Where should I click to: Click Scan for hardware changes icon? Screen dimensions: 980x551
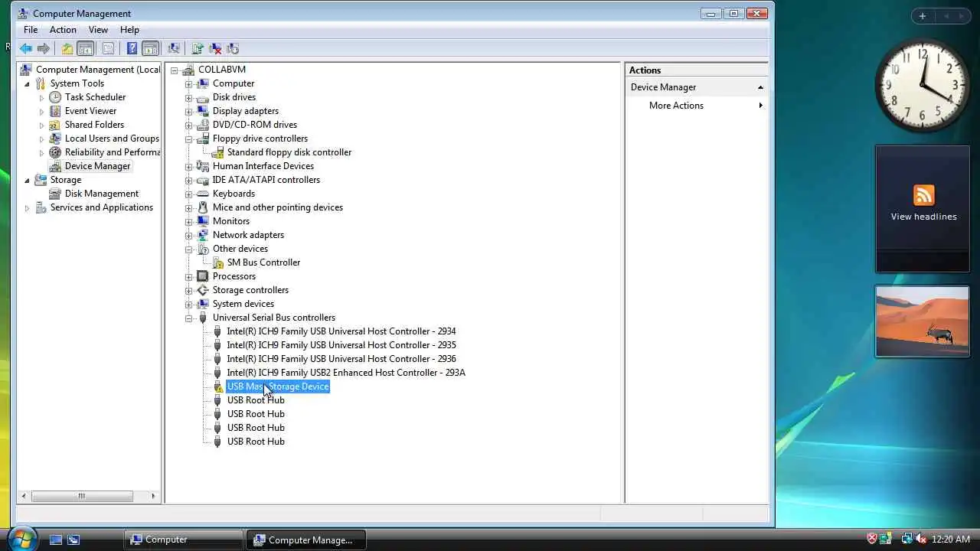pyautogui.click(x=174, y=48)
